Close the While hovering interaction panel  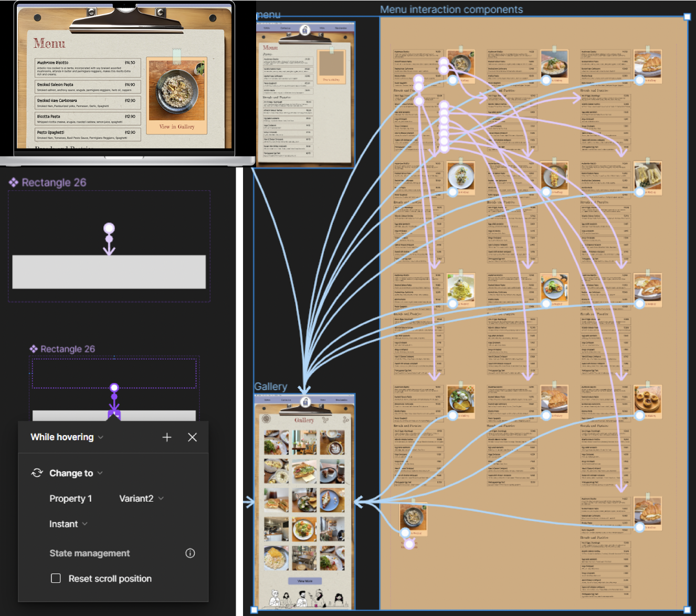pyautogui.click(x=192, y=437)
